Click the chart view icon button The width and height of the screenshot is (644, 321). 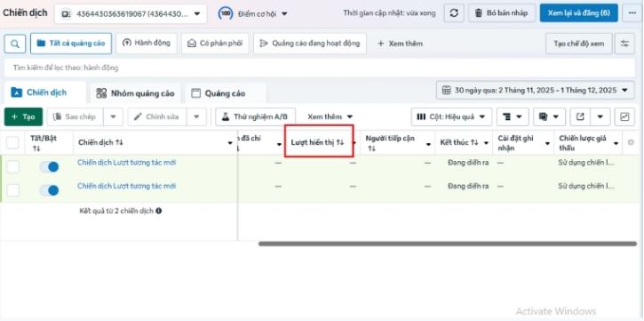coord(624,116)
